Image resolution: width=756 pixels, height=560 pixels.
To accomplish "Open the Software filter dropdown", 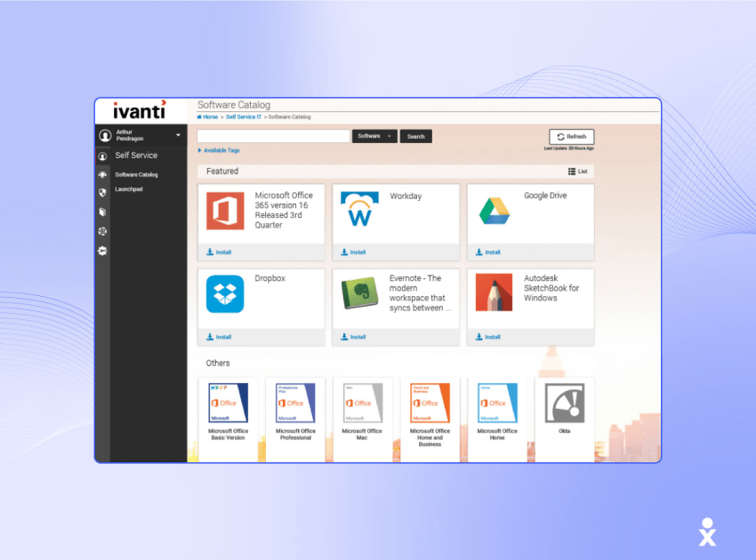I will click(374, 136).
